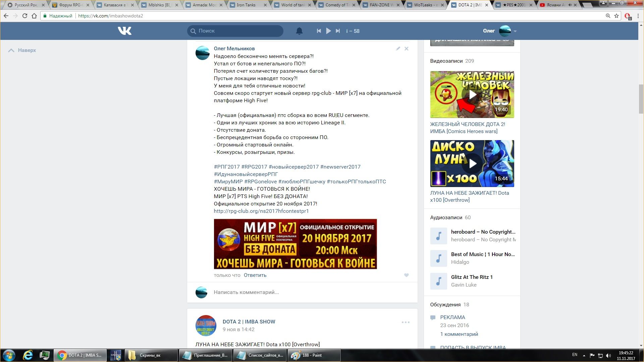Viewport: 644px width, 362px height.
Task: Open DOTA 2 | IMBA SHOW group link
Action: click(249, 322)
